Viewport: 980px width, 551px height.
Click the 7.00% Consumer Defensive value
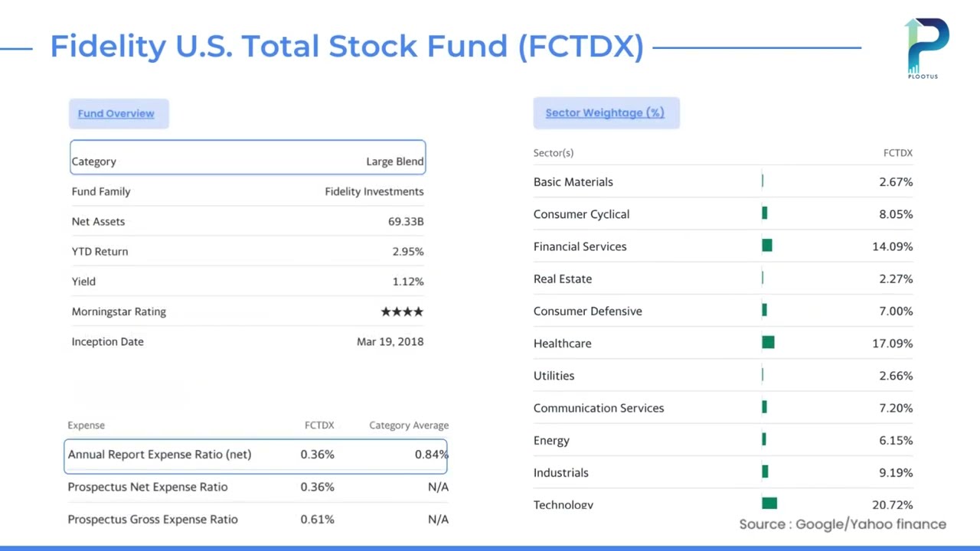[x=896, y=311]
